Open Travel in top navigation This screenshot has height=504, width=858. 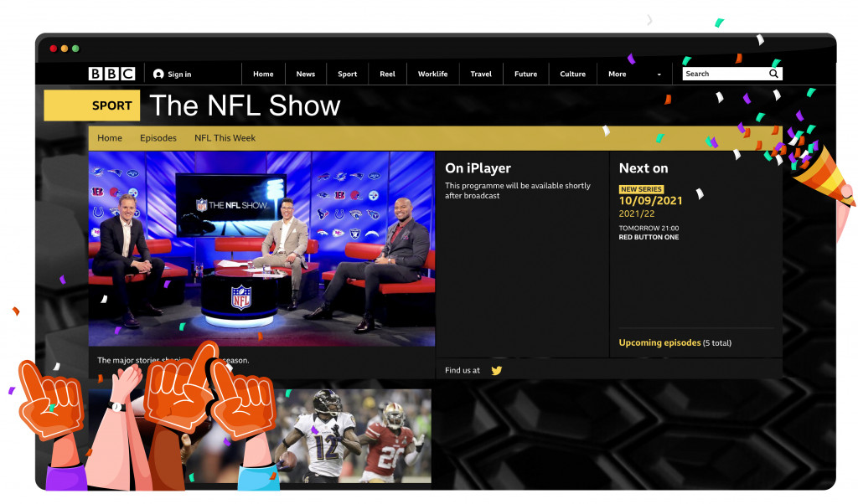click(x=481, y=74)
